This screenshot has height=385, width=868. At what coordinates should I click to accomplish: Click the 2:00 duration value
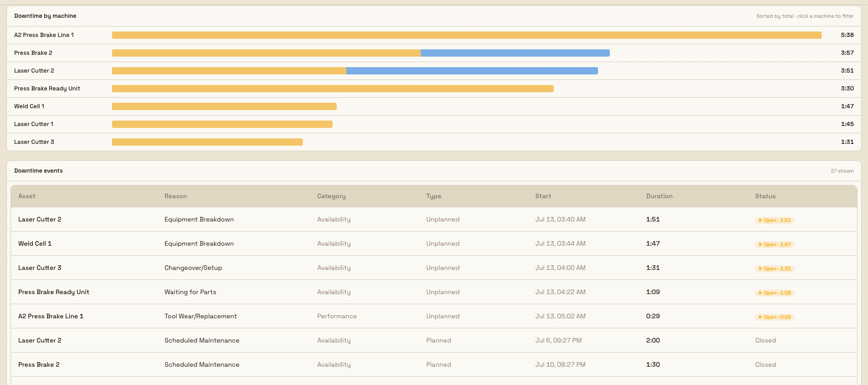tap(653, 341)
